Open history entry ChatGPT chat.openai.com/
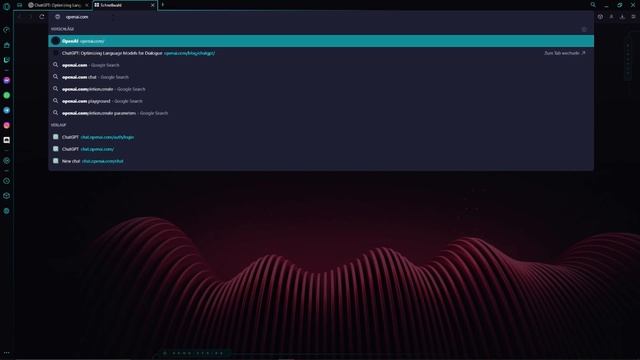The image size is (640, 360). pos(321,149)
